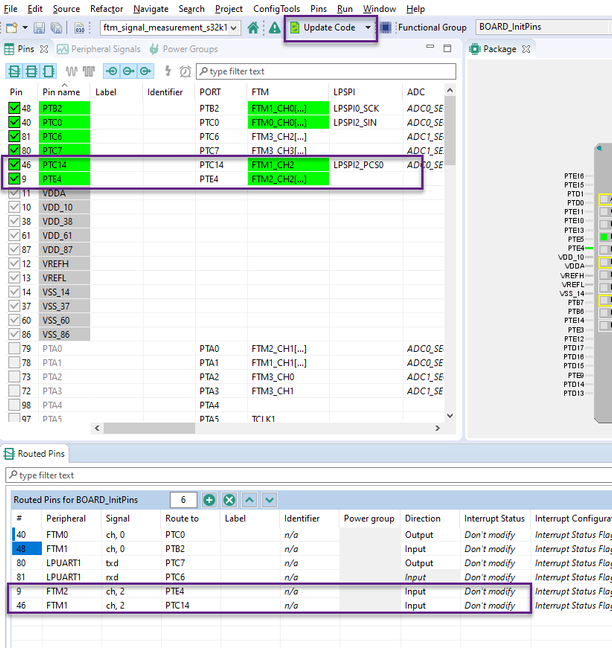Open the BOARD_InitPins functional group selector
The width and height of the screenshot is (612, 648).
[543, 27]
